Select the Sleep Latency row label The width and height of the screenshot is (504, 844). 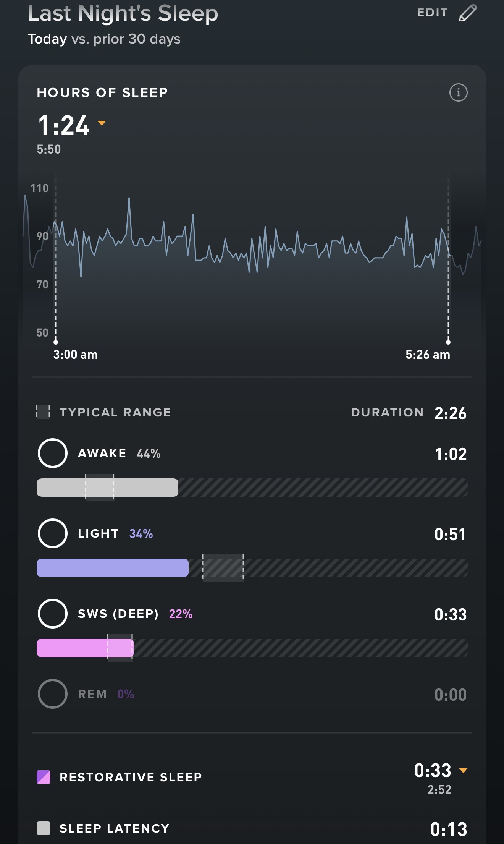115,828
